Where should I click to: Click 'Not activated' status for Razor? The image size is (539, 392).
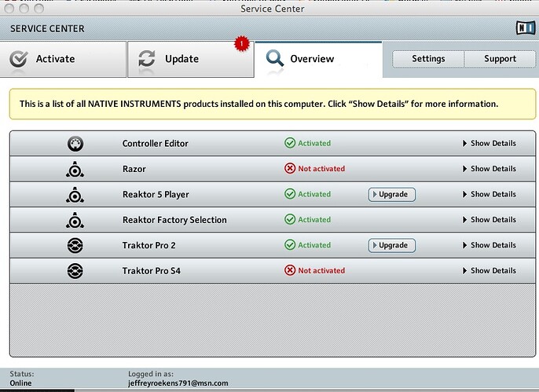coord(321,169)
